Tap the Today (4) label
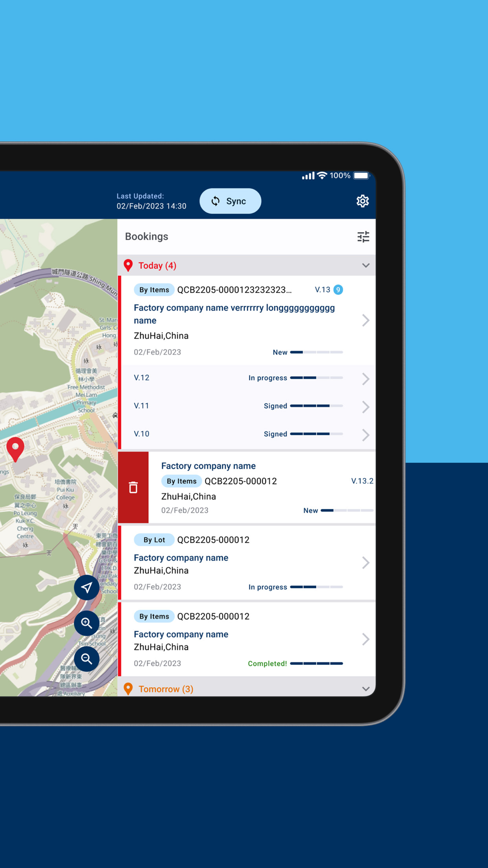Screen dimensions: 488x868 click(157, 266)
